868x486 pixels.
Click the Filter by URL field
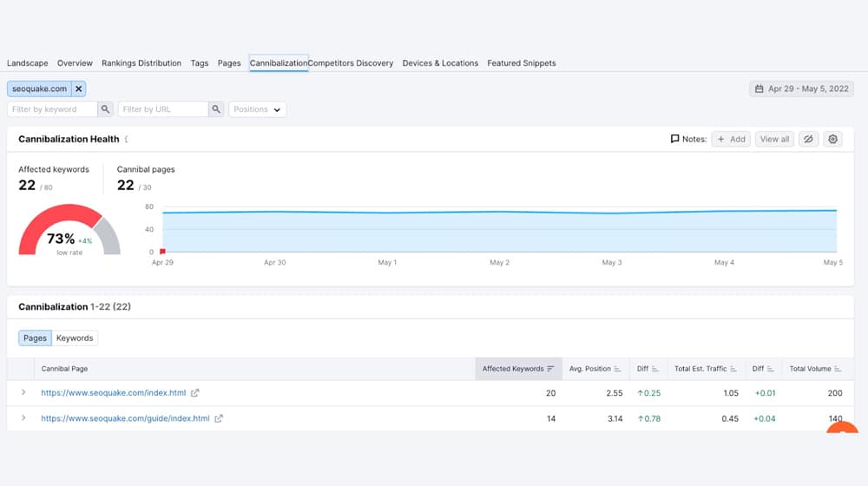click(x=163, y=109)
